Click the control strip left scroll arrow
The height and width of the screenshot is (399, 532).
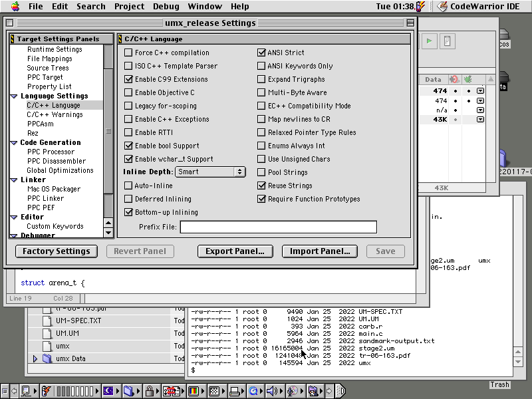pos(14,391)
